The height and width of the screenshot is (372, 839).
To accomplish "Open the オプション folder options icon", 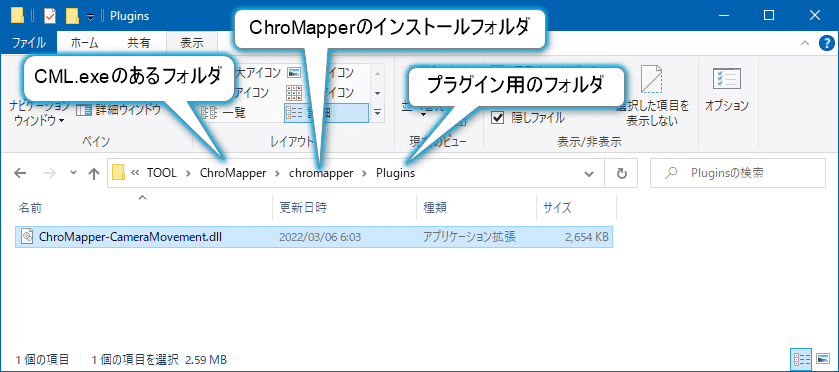I will (x=726, y=91).
